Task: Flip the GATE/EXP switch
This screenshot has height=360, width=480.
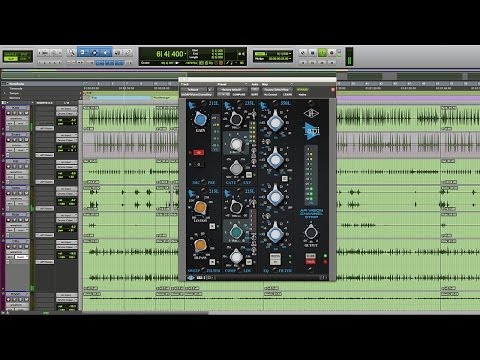Action: [x=239, y=182]
